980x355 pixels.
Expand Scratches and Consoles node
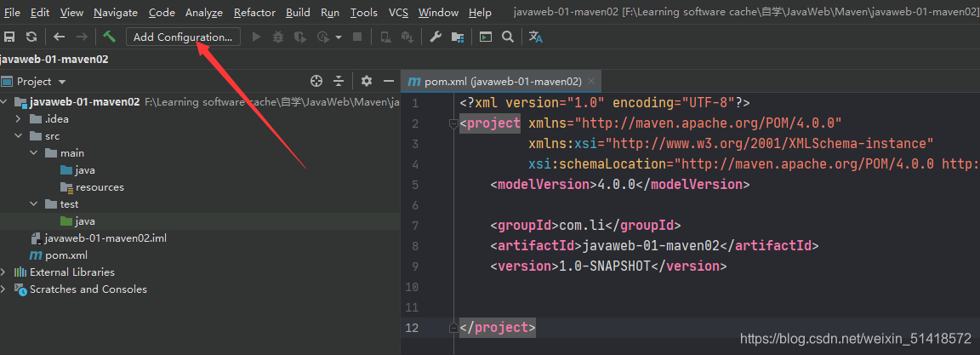click(3, 289)
